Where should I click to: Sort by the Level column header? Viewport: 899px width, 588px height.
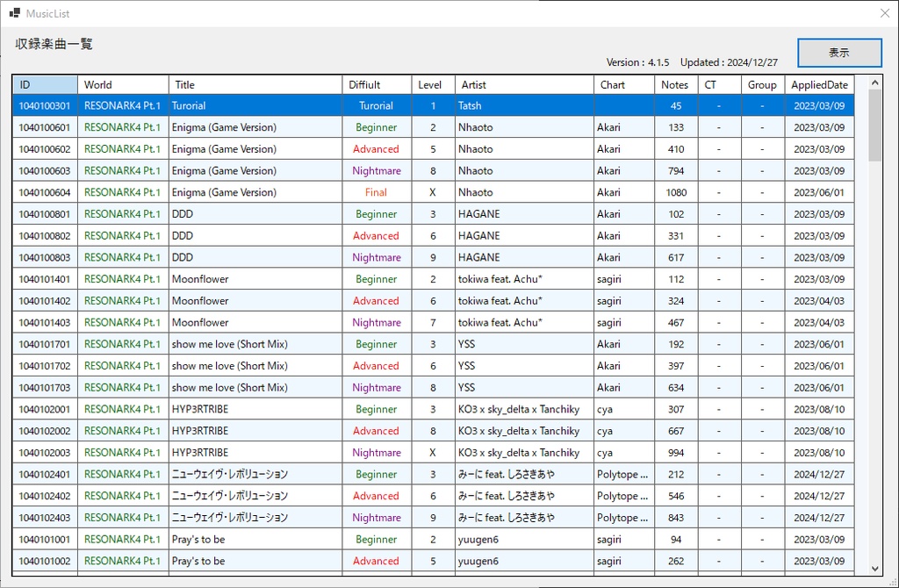(x=430, y=84)
